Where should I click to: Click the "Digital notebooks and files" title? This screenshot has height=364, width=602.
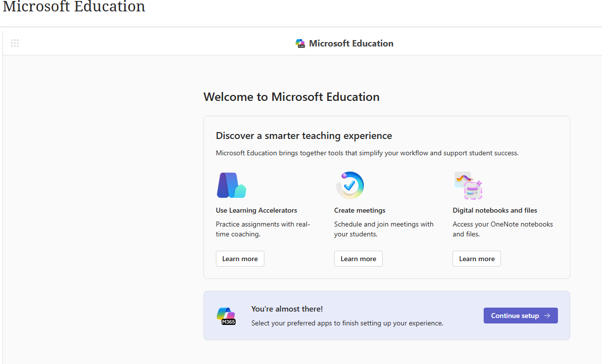coord(495,210)
